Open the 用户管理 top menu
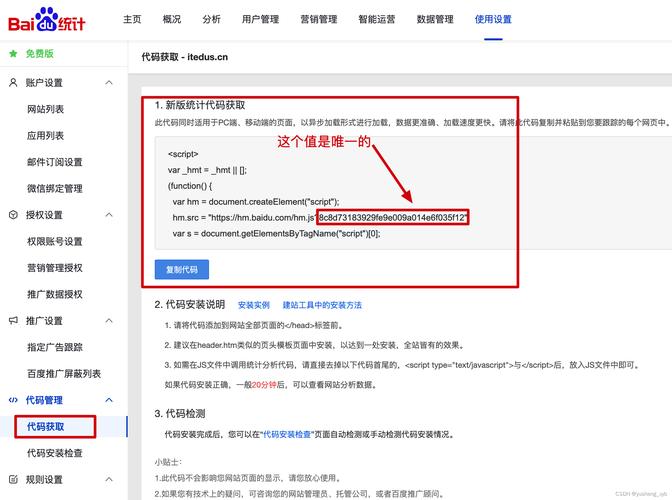Screen dimensions: 672x500 click(x=260, y=19)
